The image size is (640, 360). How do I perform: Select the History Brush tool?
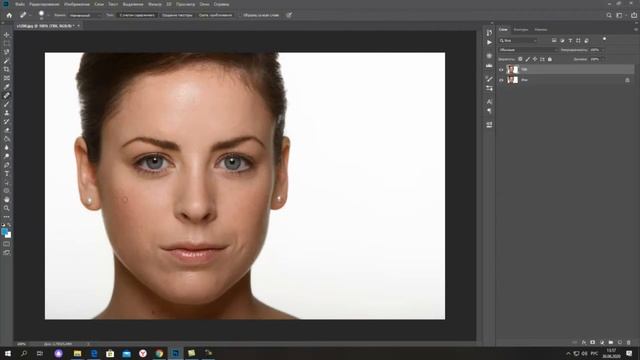click(7, 122)
